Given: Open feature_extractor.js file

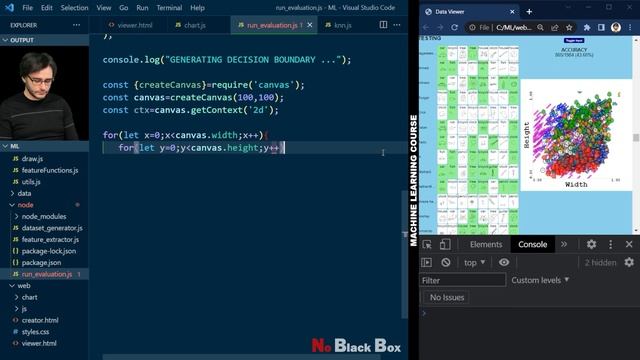Looking at the screenshot, I should (x=50, y=240).
